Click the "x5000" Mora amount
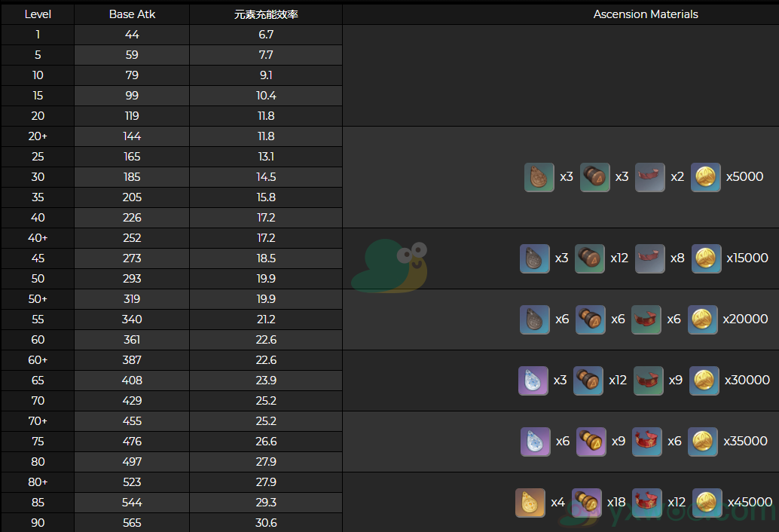The image size is (779, 532). point(744,177)
